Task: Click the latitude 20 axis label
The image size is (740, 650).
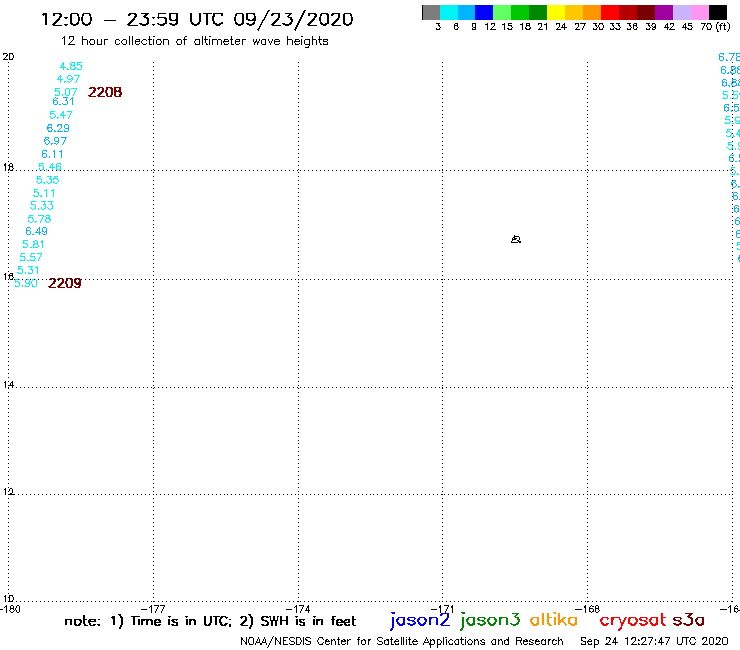Action: (x=8, y=57)
